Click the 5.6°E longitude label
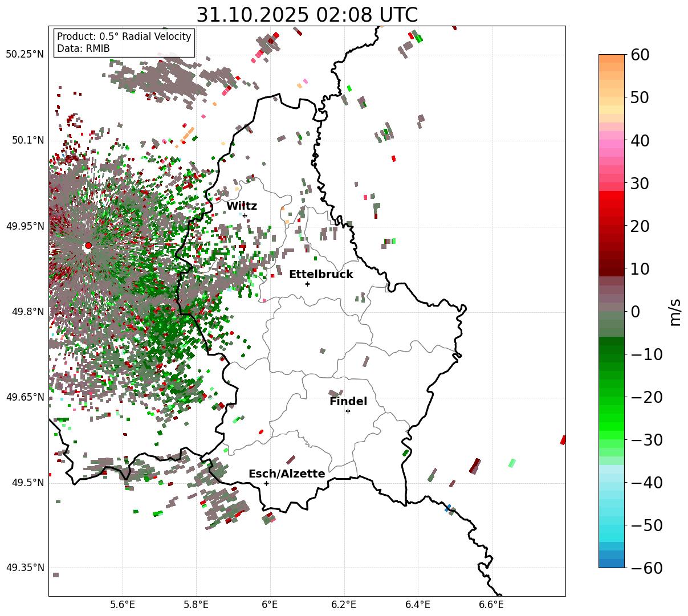 click(123, 605)
